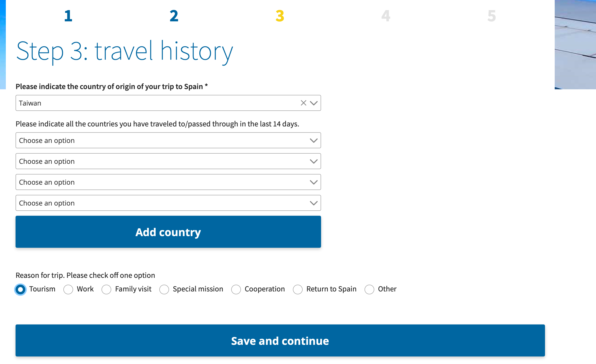The image size is (596, 364).
Task: Click the step 1 progress indicator
Action: [x=68, y=16]
